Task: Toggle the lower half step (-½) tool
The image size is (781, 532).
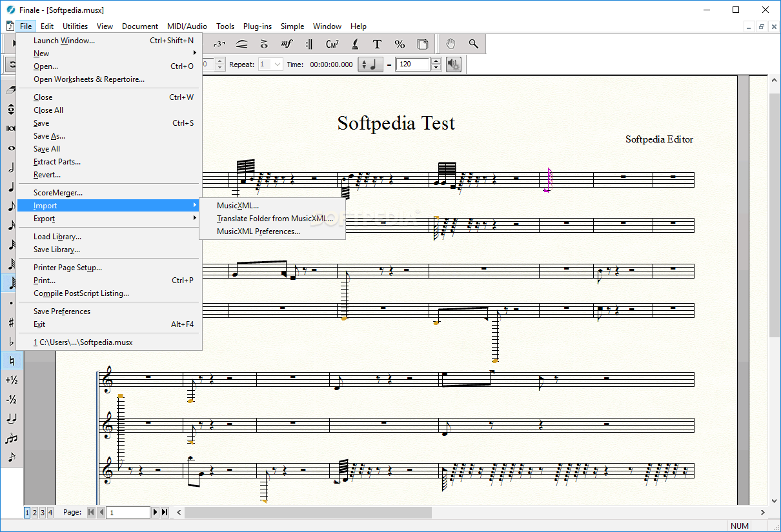Action: click(x=11, y=399)
